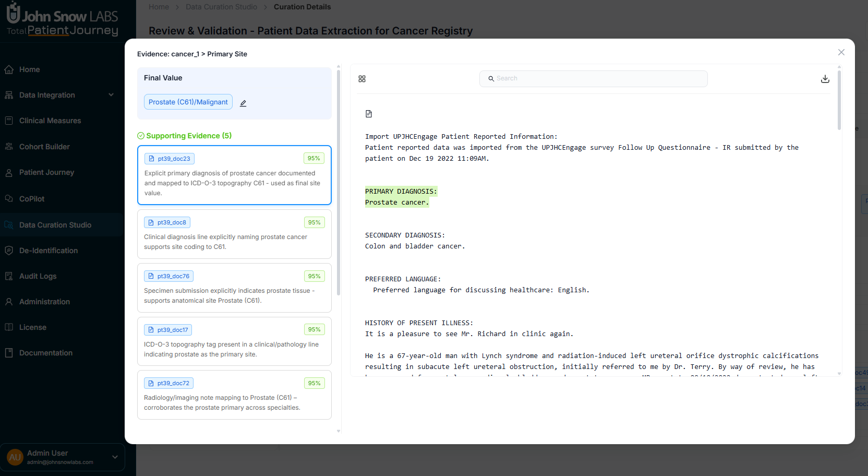Viewport: 868px width, 476px height.
Task: Expand the Admin User account menu
Action: (x=114, y=457)
